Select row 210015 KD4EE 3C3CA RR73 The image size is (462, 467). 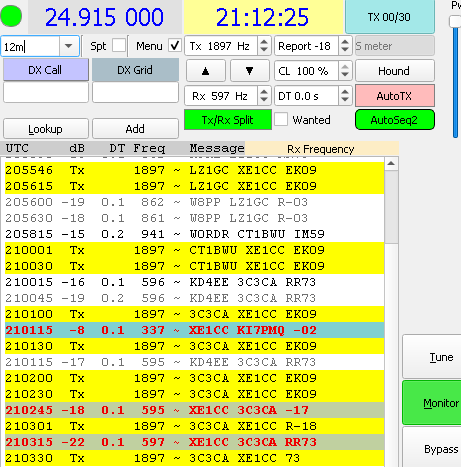click(194, 282)
